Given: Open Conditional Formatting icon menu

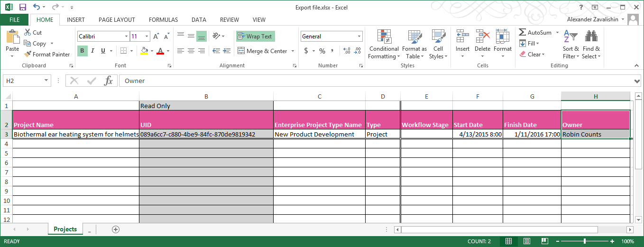Looking at the screenshot, I should (384, 37).
